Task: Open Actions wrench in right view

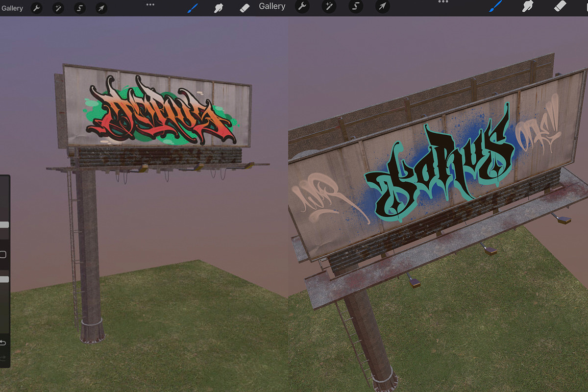Action: pyautogui.click(x=303, y=6)
